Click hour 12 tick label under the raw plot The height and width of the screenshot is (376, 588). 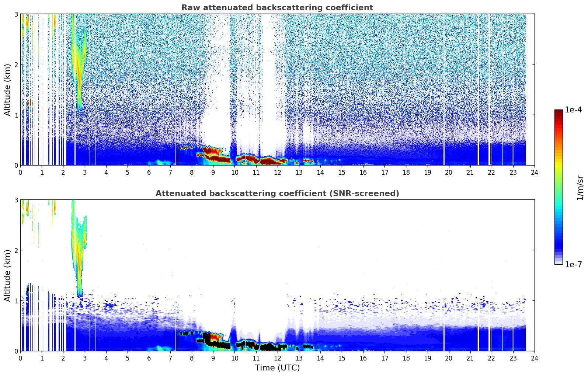tap(277, 172)
